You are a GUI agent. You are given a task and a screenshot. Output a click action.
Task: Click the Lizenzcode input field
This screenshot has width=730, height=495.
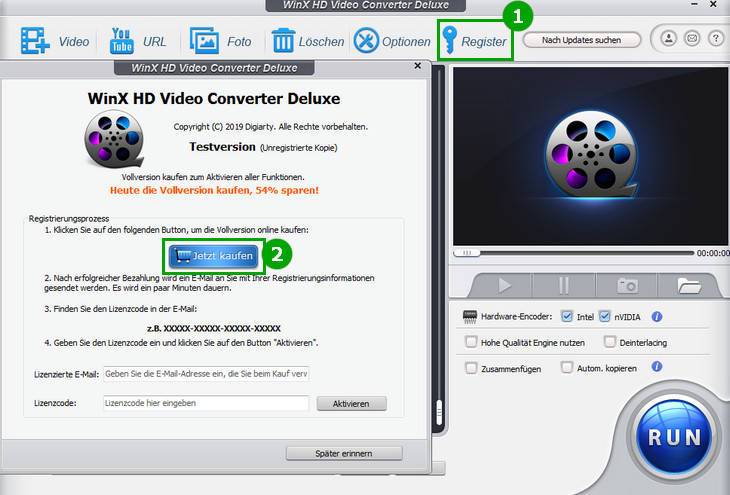point(206,403)
